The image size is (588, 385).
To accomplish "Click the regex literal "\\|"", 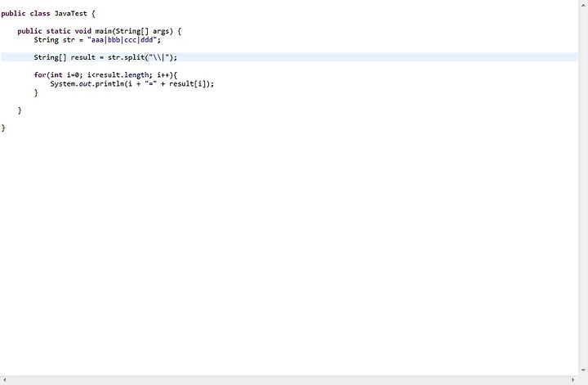I will (x=159, y=57).
